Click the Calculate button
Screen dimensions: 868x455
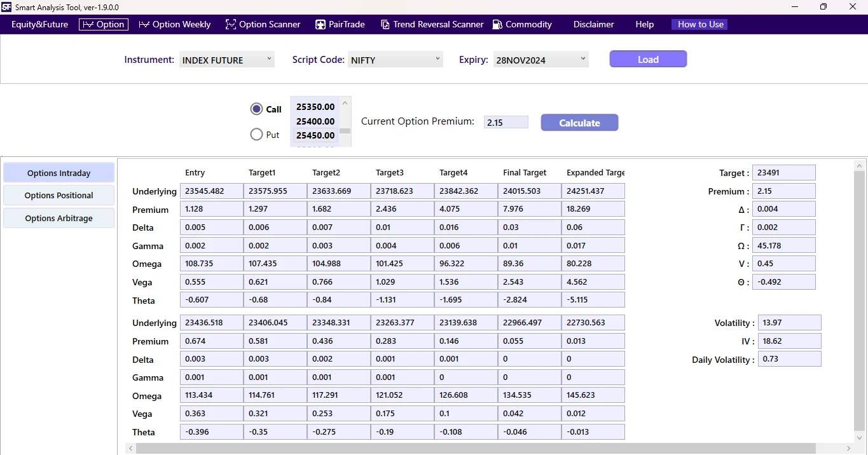(579, 122)
